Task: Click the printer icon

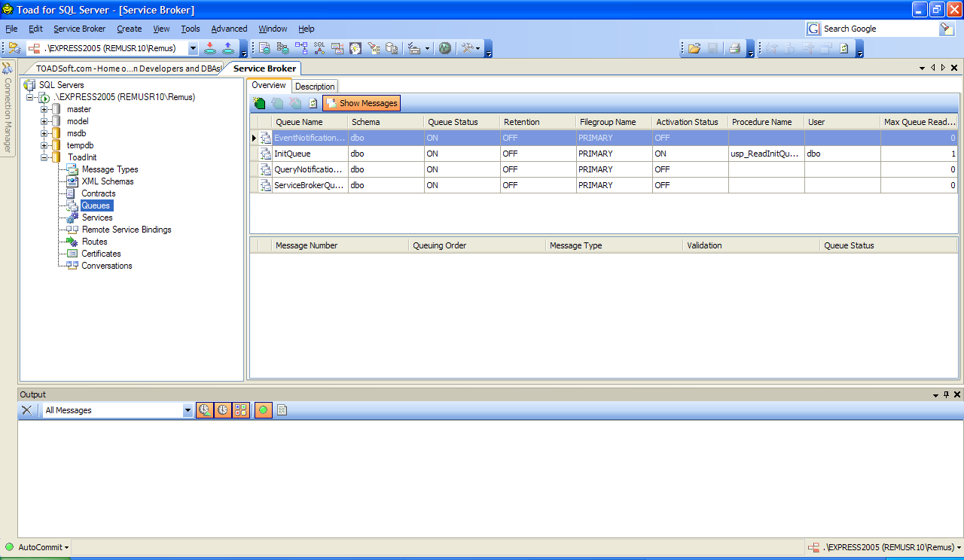Action: [734, 48]
